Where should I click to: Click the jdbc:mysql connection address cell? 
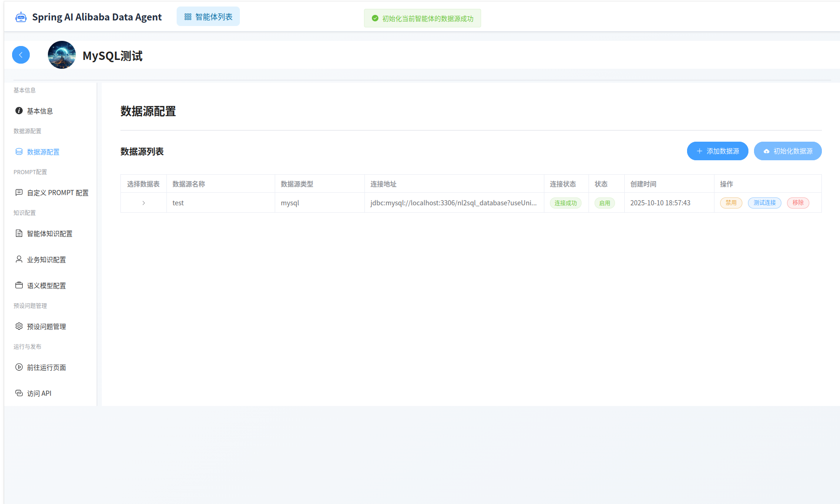pyautogui.click(x=453, y=203)
